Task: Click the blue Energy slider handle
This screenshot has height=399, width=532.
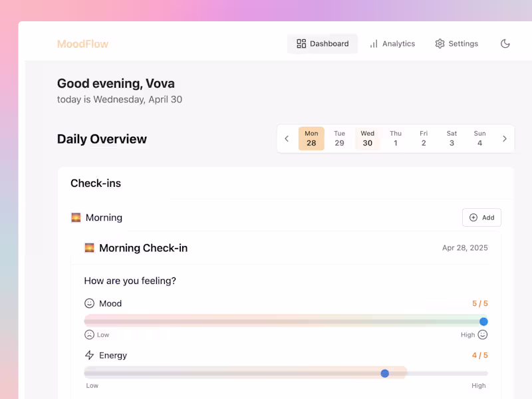Action: click(385, 373)
